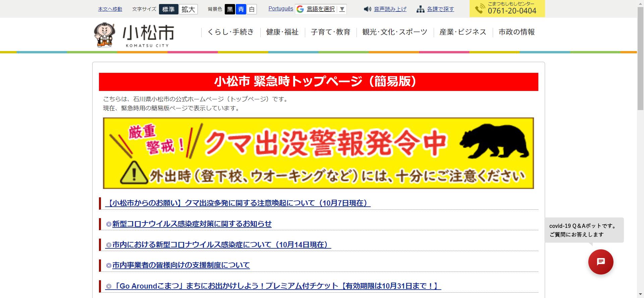Open the red covid-19 chatbot button

pyautogui.click(x=600, y=262)
